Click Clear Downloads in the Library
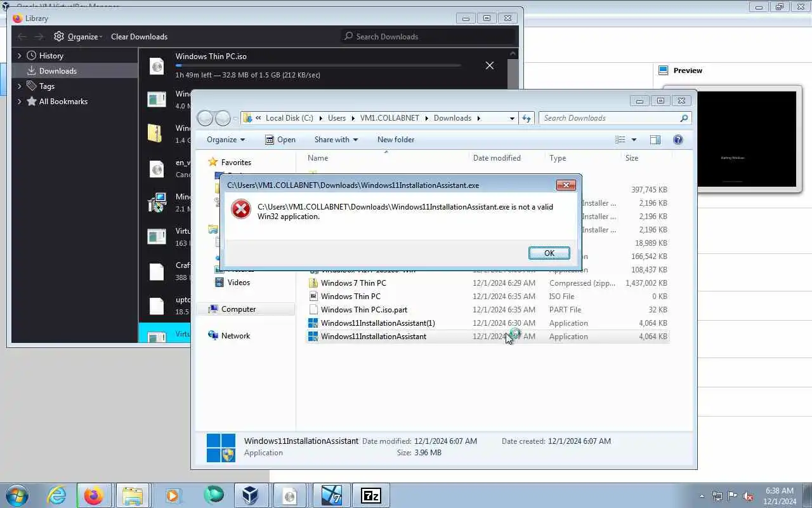The width and height of the screenshot is (812, 508). tap(139, 36)
